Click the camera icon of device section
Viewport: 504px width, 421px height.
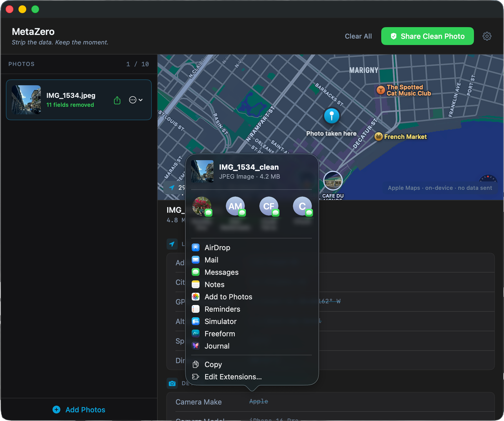[x=172, y=383]
